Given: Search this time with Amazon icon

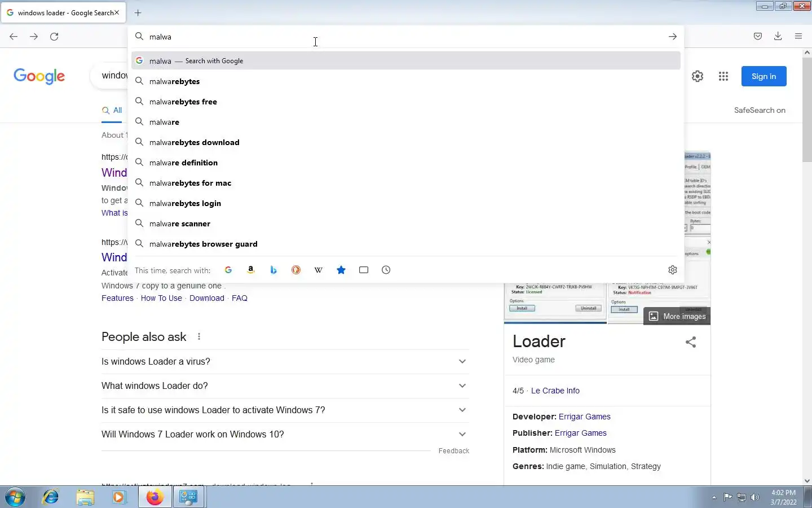Looking at the screenshot, I should pyautogui.click(x=251, y=270).
